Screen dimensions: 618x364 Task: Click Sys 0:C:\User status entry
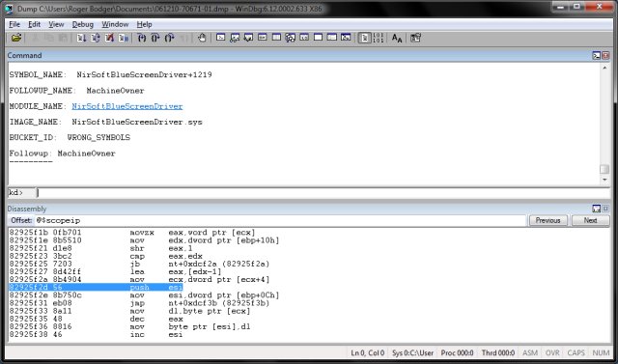[x=412, y=353]
